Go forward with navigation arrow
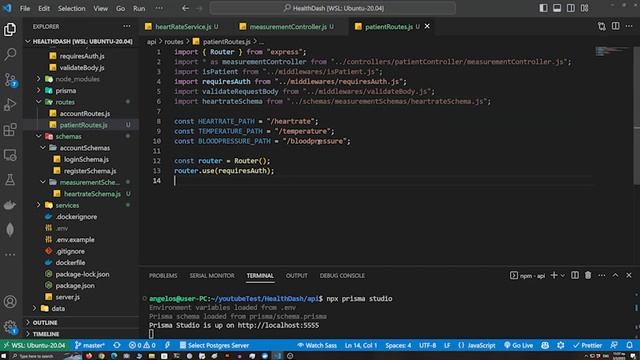 [199, 8]
